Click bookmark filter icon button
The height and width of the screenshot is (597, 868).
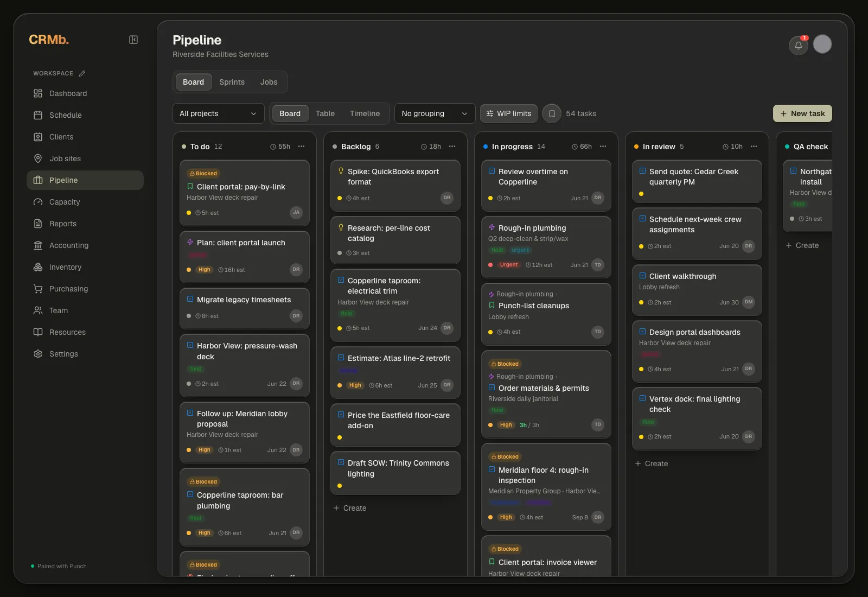(x=552, y=113)
